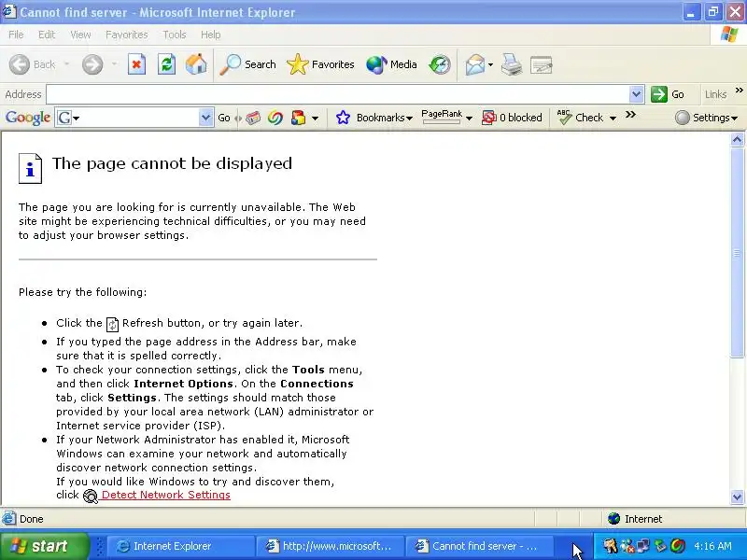Click the Forward arrow button
The image size is (747, 560).
click(x=92, y=64)
